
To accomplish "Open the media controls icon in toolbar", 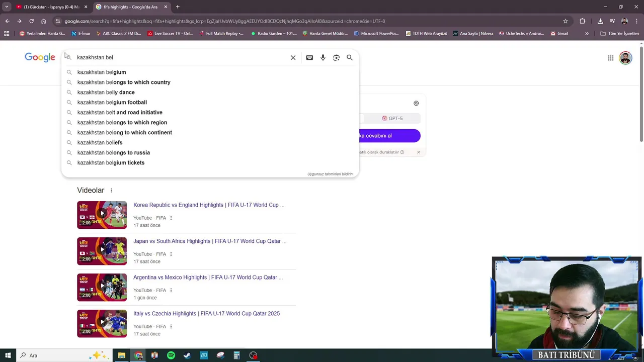I will [x=612, y=21].
